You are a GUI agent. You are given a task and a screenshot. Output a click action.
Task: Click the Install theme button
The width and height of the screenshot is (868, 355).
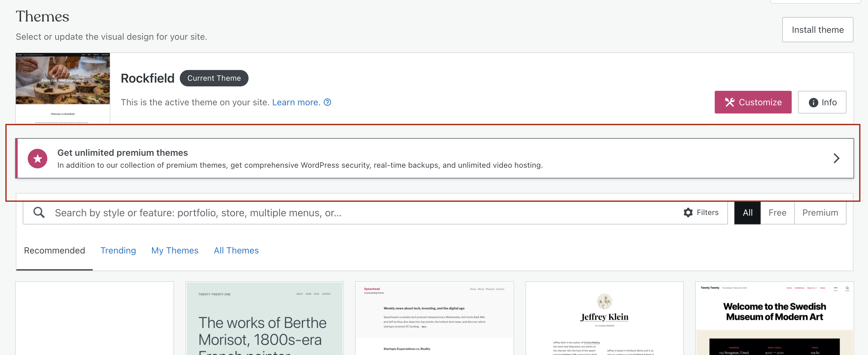[818, 30]
